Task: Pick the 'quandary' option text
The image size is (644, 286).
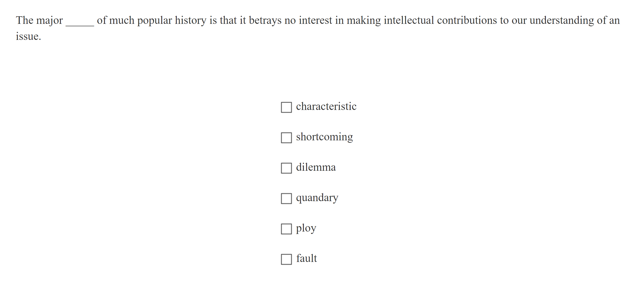Action: click(x=317, y=198)
